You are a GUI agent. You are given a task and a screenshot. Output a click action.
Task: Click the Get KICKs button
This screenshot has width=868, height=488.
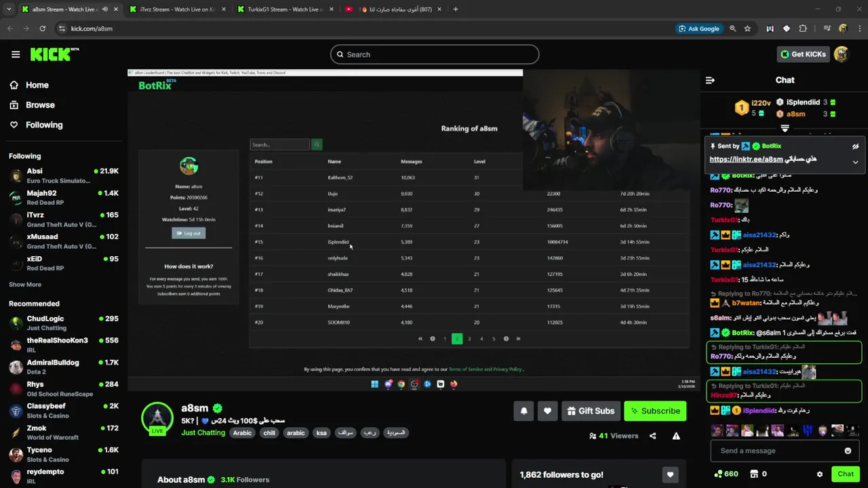point(803,54)
